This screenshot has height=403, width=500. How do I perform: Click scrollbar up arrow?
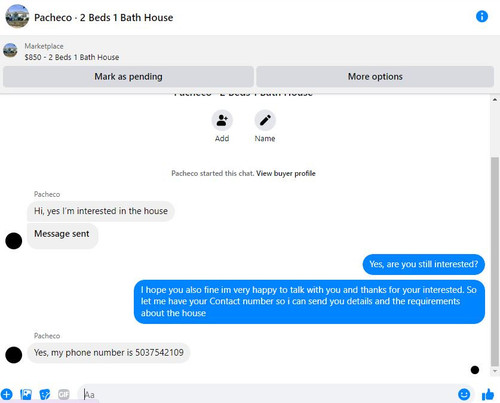click(x=495, y=100)
